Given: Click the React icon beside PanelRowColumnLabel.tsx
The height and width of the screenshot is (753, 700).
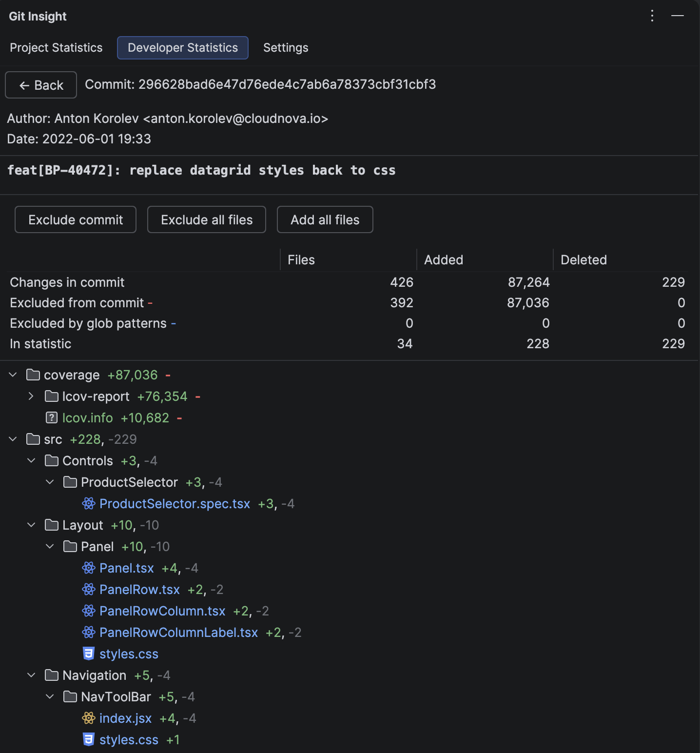Looking at the screenshot, I should [x=89, y=632].
